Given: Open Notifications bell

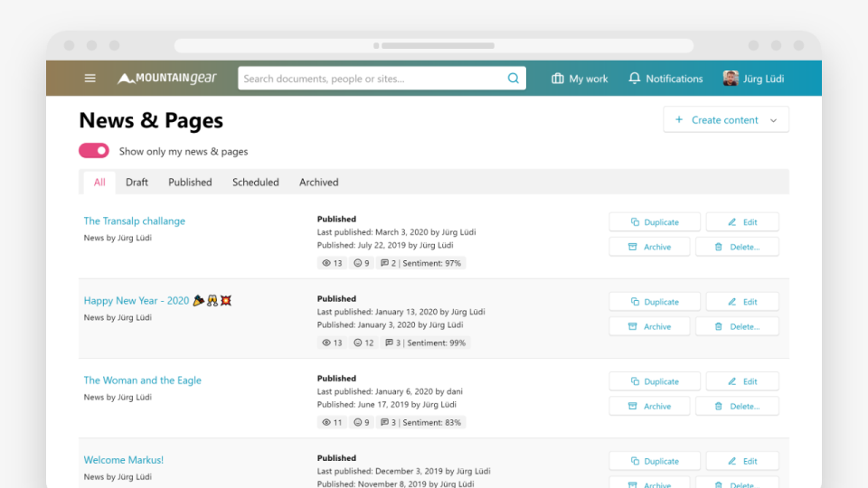Looking at the screenshot, I should pyautogui.click(x=665, y=79).
